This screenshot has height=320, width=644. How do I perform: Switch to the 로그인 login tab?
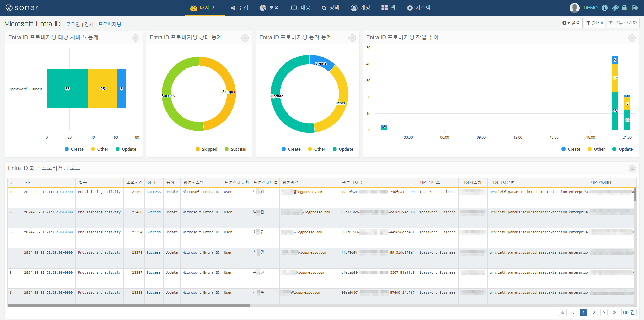point(73,24)
